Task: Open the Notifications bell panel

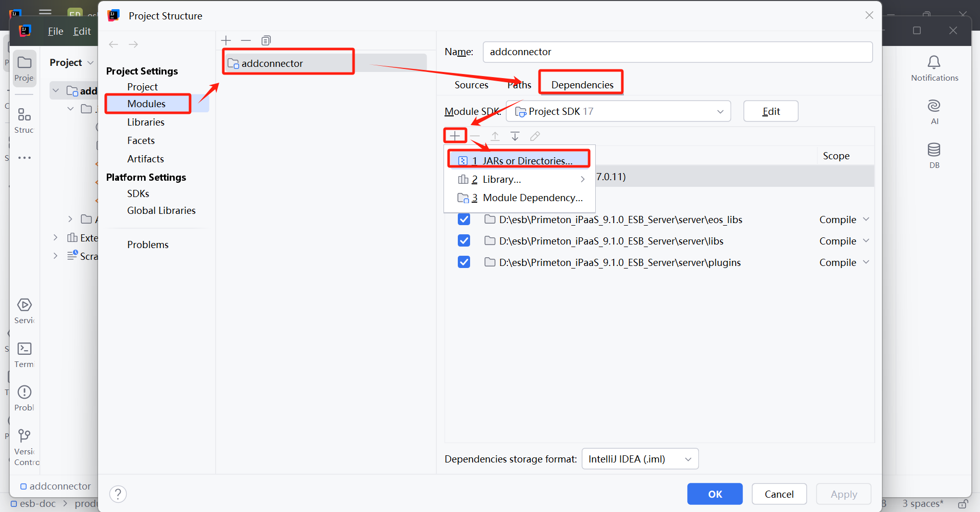Action: [934, 68]
